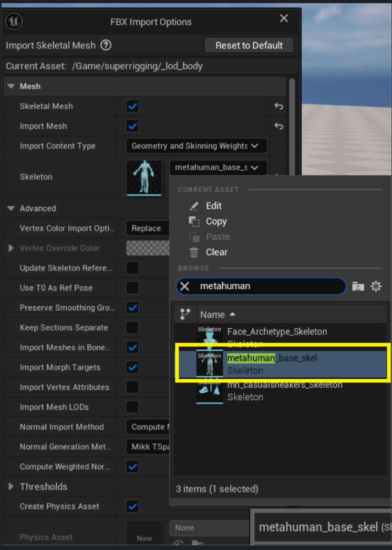The width and height of the screenshot is (392, 550).
Task: Click the casualsneakers skeleton thumbnail
Action: [x=210, y=391]
